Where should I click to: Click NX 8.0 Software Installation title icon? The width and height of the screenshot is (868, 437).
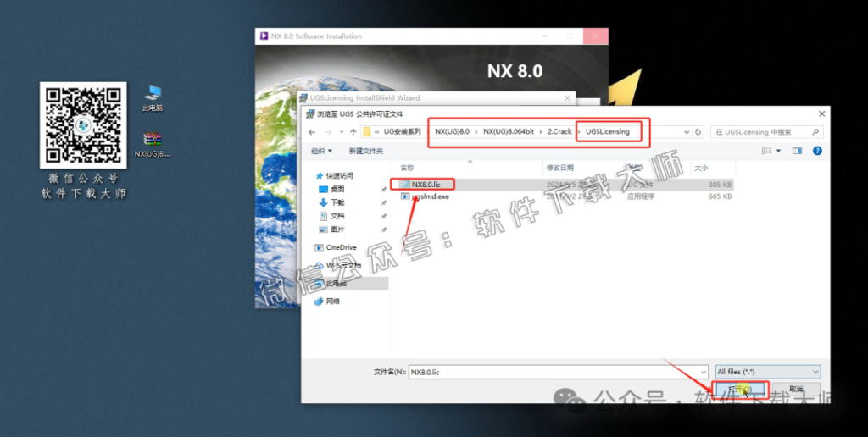(264, 36)
